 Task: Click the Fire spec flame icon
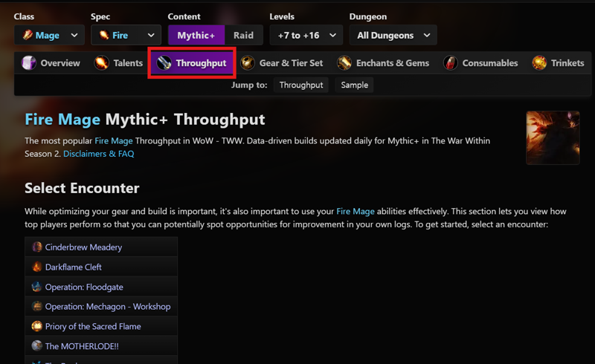click(103, 35)
